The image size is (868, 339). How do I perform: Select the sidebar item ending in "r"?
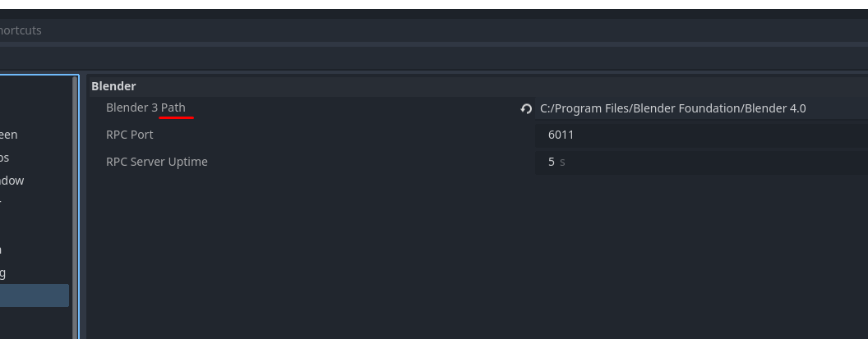click(x=1, y=203)
